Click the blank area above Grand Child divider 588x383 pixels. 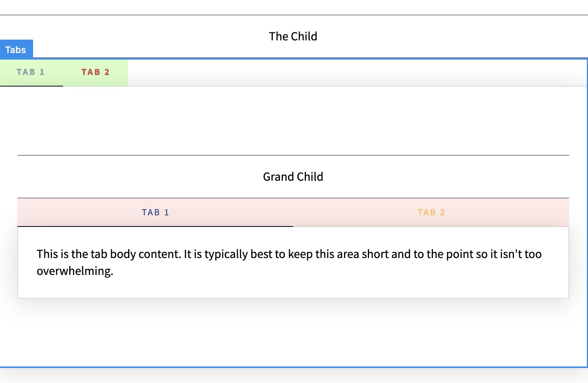[293, 121]
